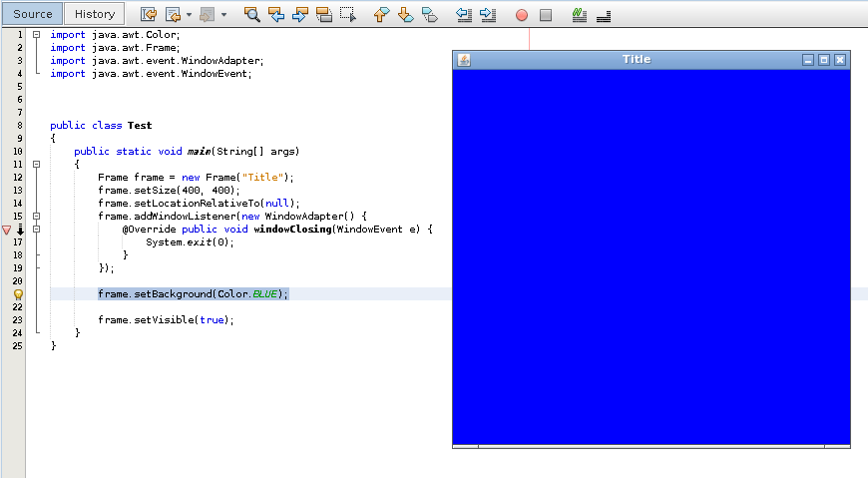Click the 'main' method name

200,152
